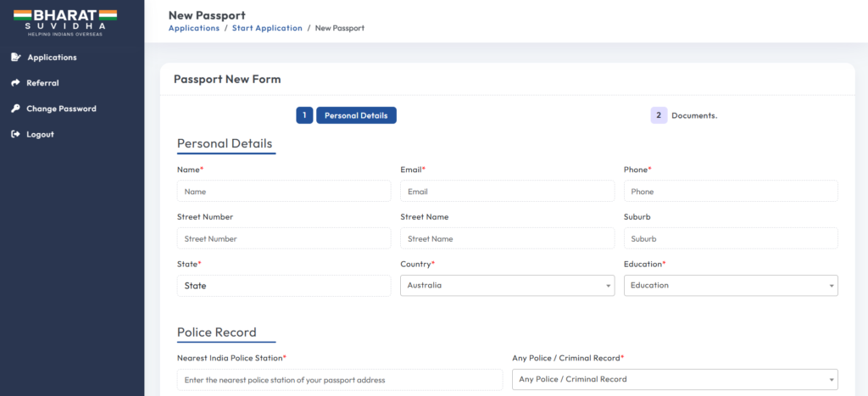Click the Logout exit icon
Screen dimensions: 868x396
coord(15,134)
